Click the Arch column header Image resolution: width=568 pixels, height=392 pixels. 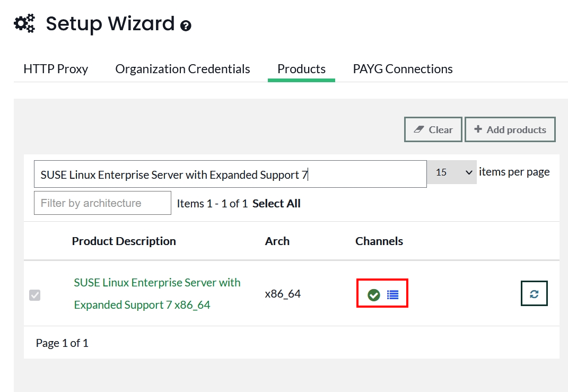click(277, 241)
